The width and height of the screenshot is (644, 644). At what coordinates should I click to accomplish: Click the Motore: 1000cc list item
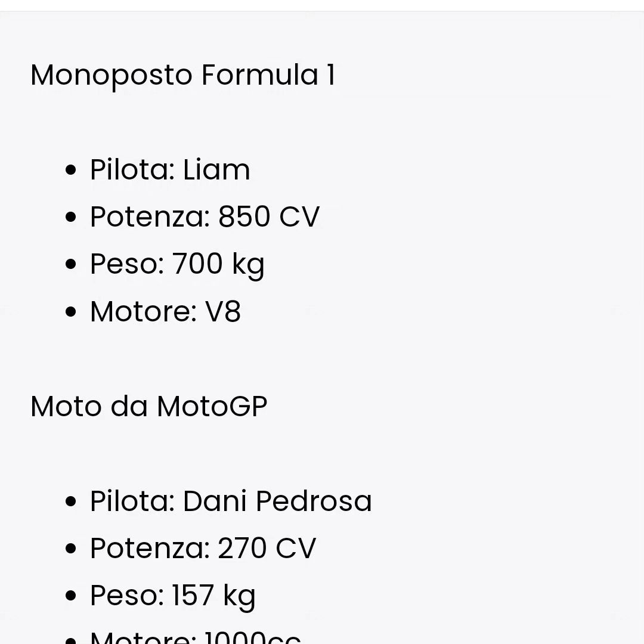[196, 637]
